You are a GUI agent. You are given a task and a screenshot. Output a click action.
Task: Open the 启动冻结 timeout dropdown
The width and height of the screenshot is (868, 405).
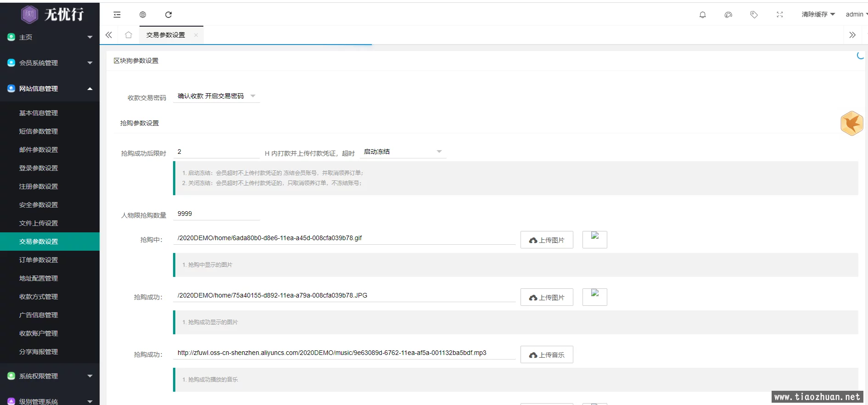tap(403, 152)
